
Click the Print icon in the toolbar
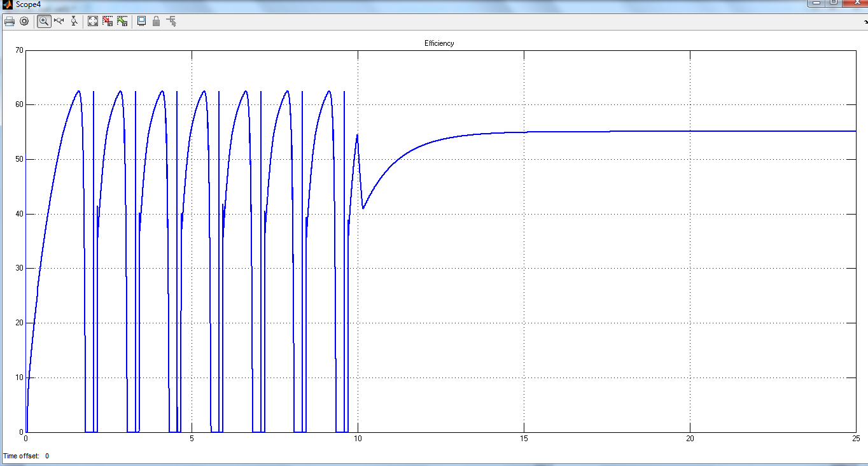pyautogui.click(x=9, y=21)
